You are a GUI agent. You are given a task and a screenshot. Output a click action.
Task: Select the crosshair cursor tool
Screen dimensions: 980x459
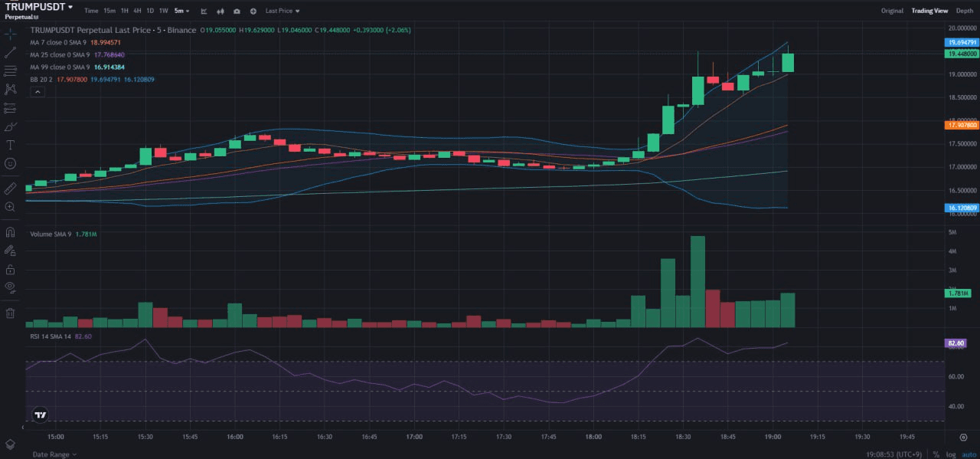tap(10, 34)
